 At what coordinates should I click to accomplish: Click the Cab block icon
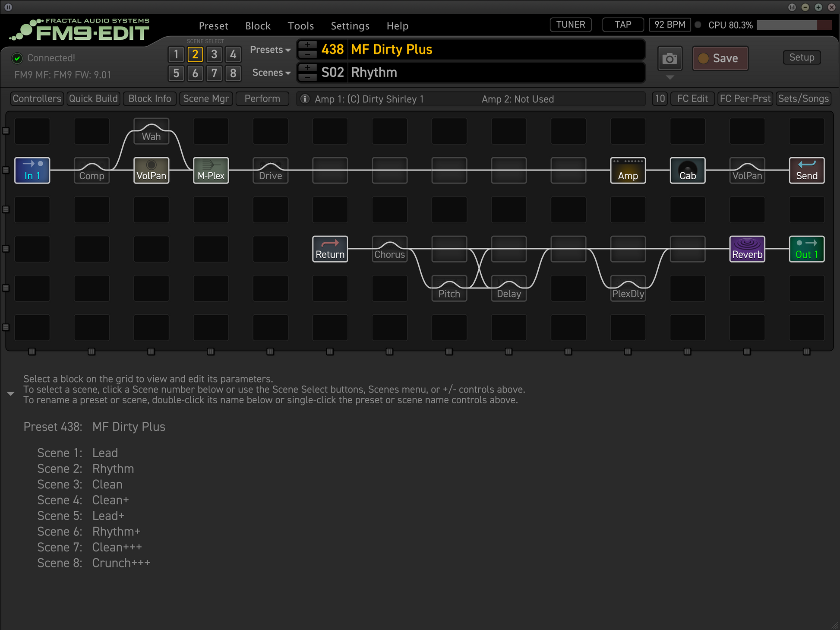coord(687,171)
